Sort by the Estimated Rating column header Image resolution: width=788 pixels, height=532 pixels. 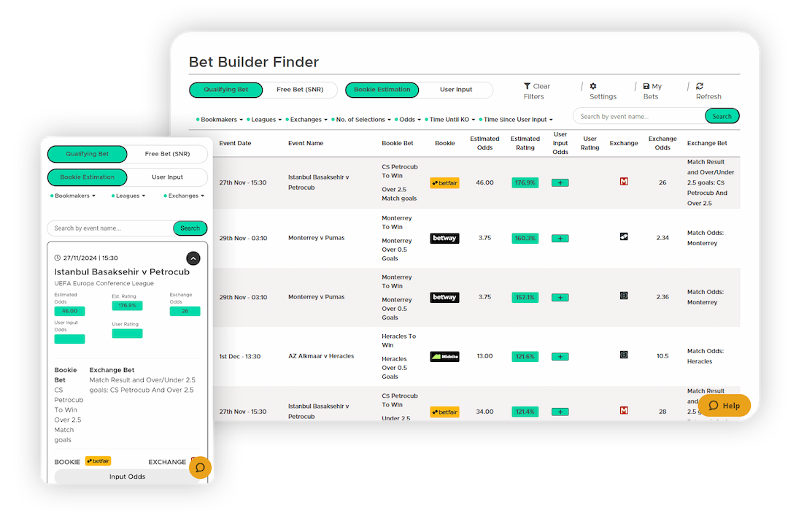(525, 143)
